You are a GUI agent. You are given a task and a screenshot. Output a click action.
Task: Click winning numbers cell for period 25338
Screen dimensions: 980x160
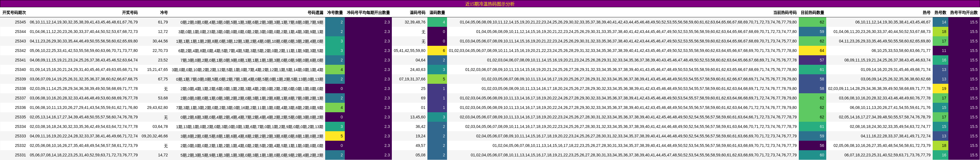click(84, 88)
